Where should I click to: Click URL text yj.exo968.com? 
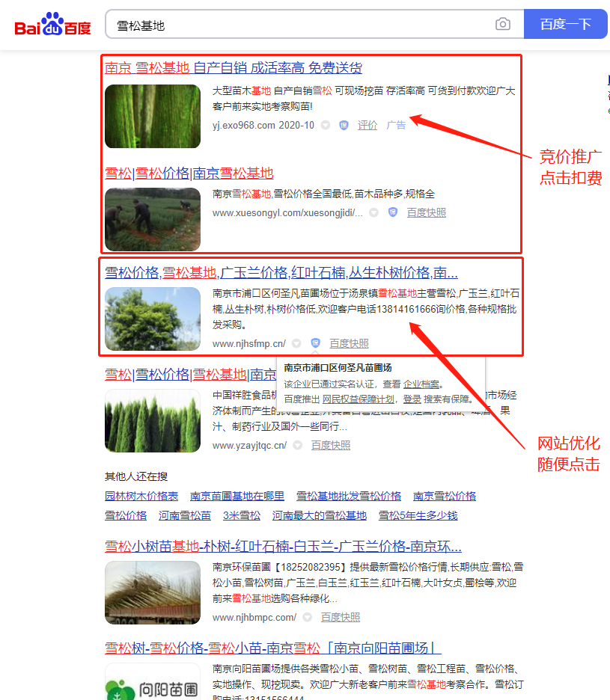(x=243, y=126)
